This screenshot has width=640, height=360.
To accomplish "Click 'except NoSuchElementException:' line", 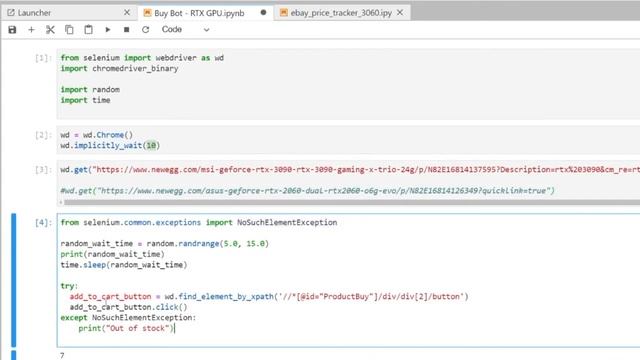I will (x=128, y=318).
